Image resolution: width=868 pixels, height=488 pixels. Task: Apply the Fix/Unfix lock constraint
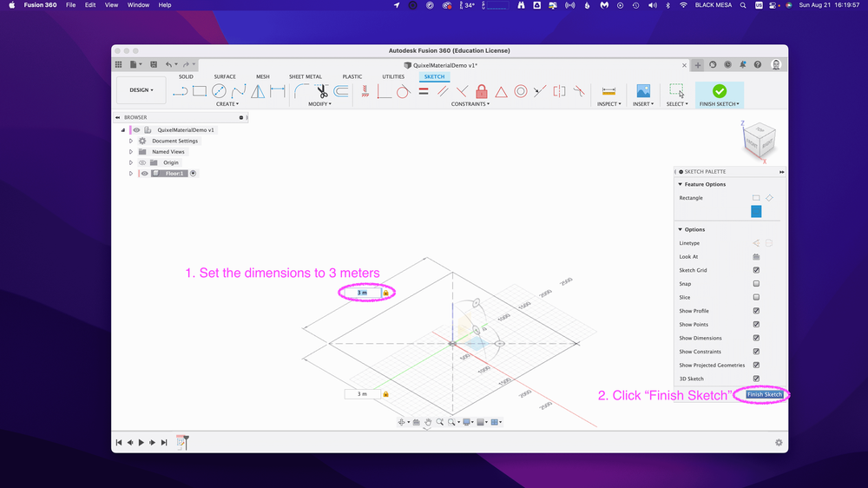(x=482, y=91)
